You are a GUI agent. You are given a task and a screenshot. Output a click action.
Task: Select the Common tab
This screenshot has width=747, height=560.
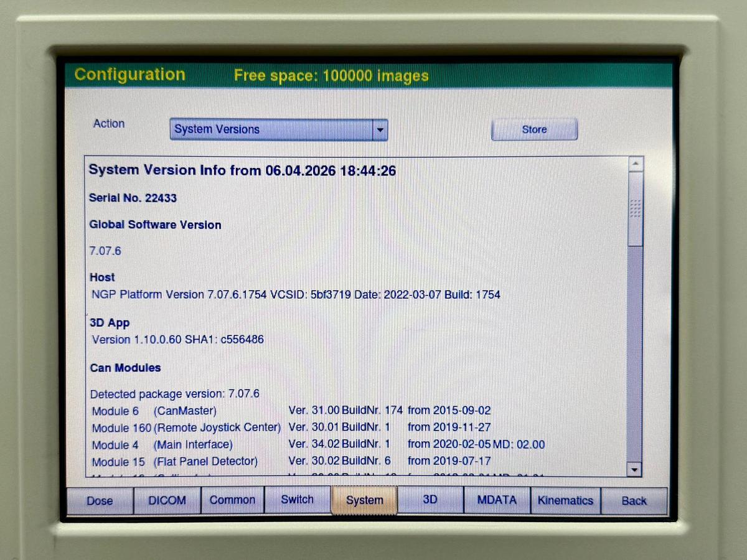click(x=232, y=500)
